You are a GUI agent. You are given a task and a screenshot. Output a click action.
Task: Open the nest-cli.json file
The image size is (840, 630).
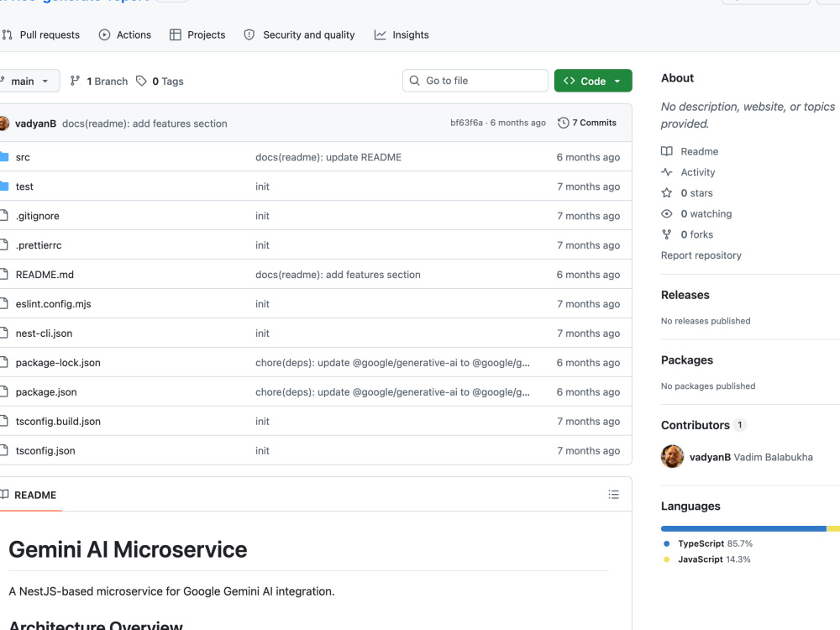click(x=44, y=333)
